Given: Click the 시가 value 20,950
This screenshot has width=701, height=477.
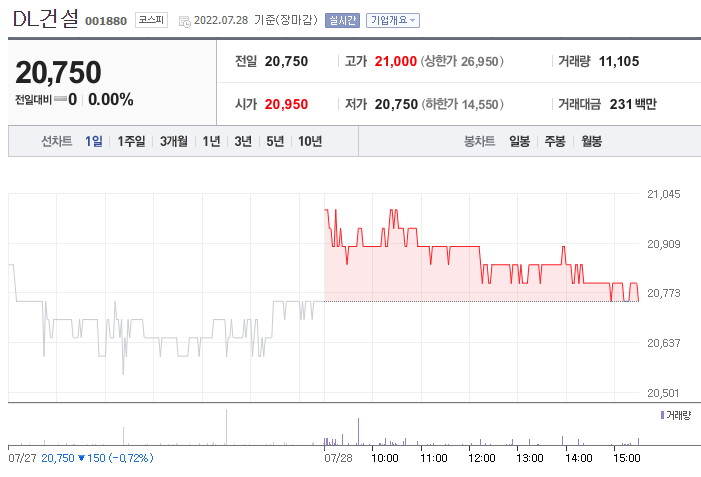Looking at the screenshot, I should 286,104.
